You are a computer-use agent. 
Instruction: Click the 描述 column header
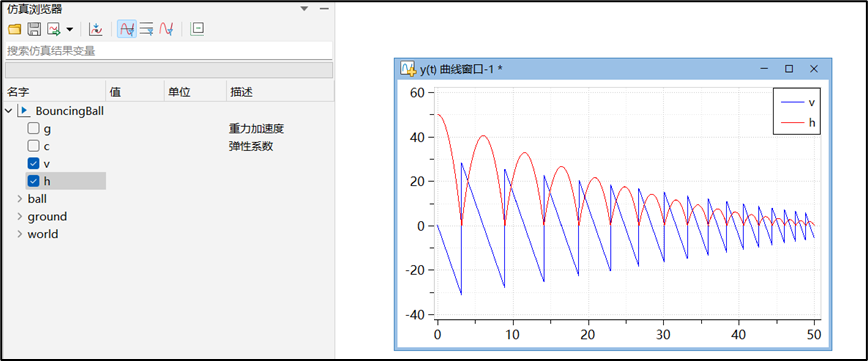tap(280, 92)
